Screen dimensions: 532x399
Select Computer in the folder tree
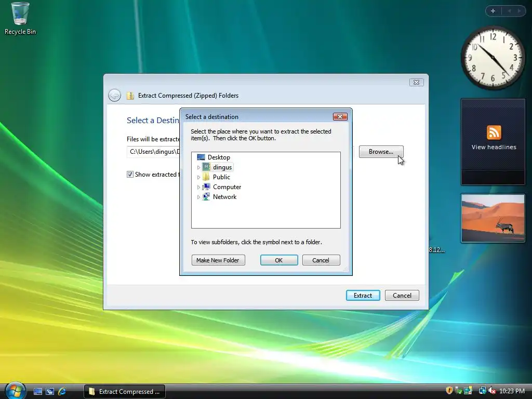(x=227, y=187)
